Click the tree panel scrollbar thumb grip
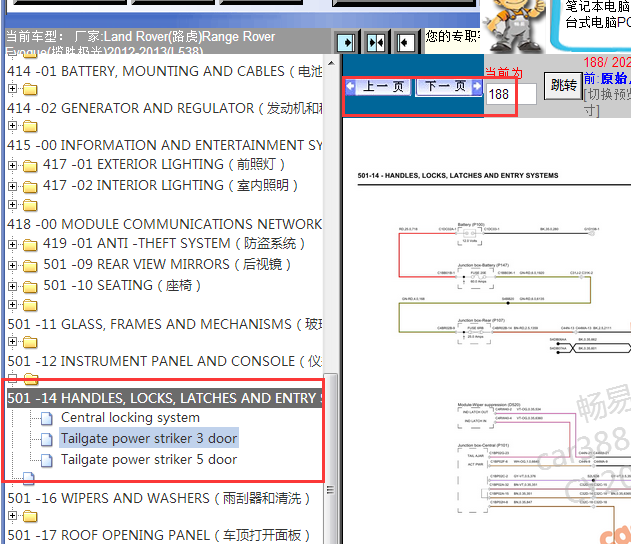Image resolution: width=631 pixels, height=544 pixels. point(330,490)
